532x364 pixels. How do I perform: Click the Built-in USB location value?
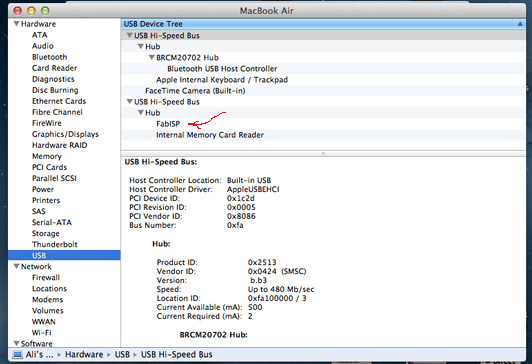coord(249,180)
